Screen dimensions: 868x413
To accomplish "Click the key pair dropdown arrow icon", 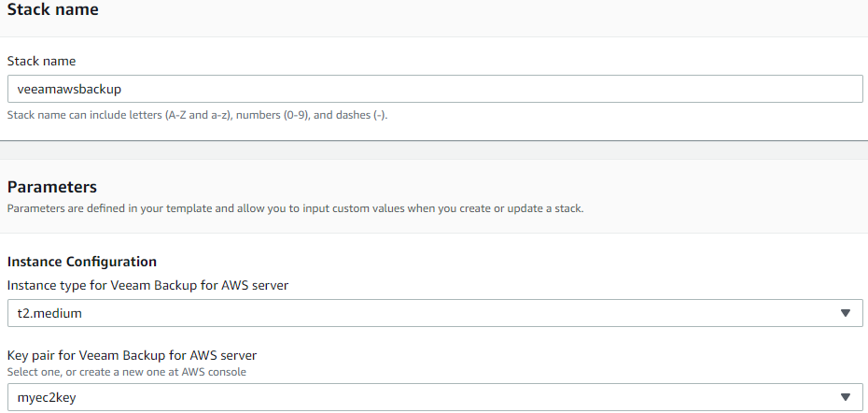I will pyautogui.click(x=845, y=397).
